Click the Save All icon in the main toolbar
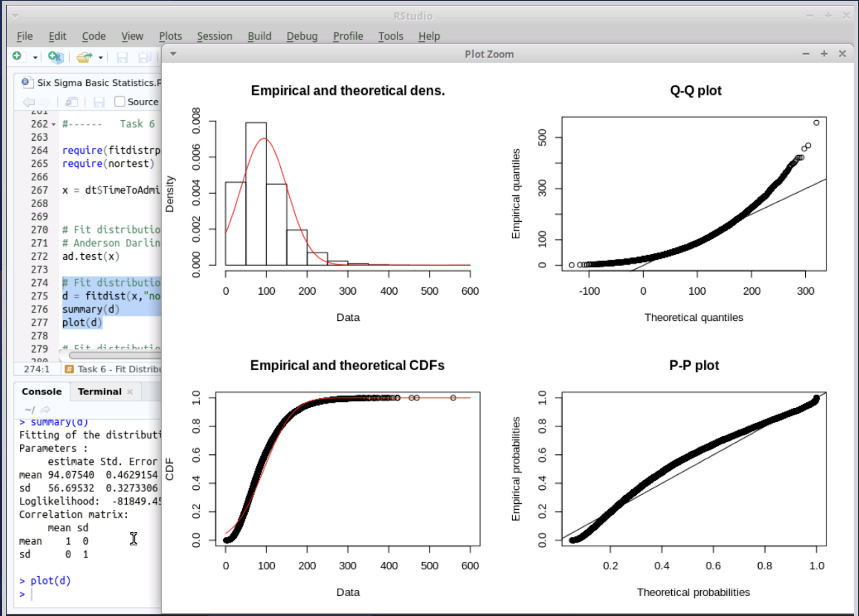The image size is (859, 616). click(144, 57)
